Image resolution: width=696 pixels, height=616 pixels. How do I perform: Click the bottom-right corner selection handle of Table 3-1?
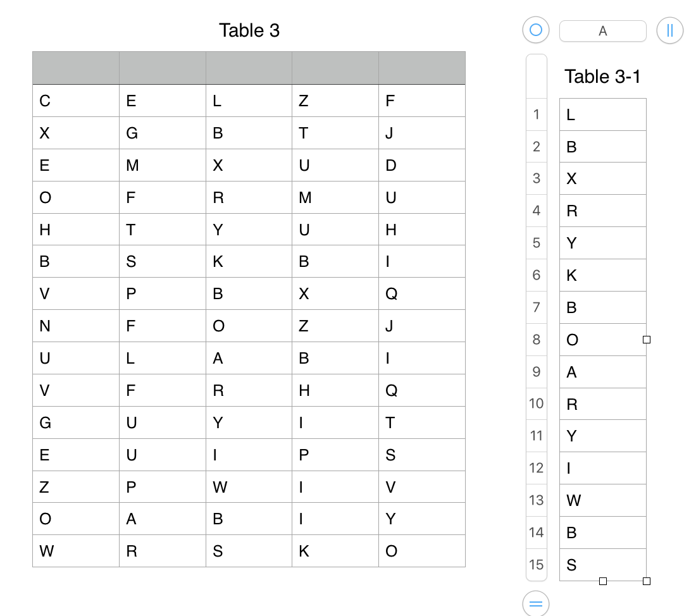(647, 581)
